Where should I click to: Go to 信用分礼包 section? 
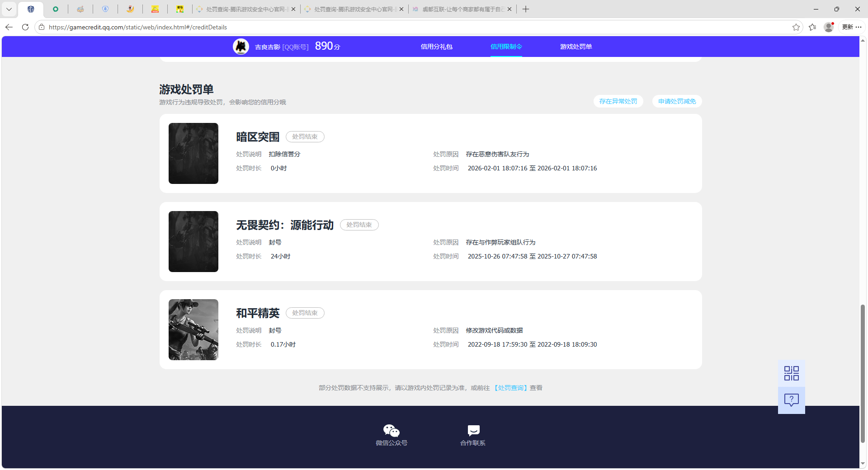pos(436,47)
